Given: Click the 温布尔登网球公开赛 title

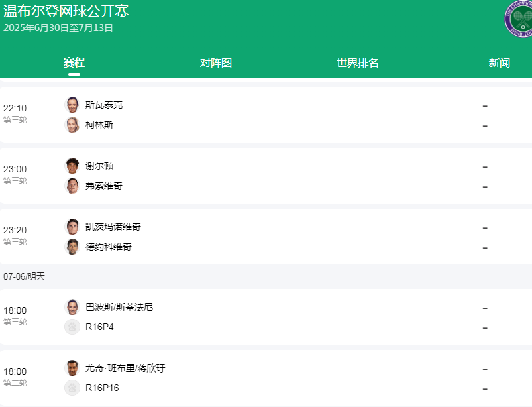Looking at the screenshot, I should click(x=66, y=11).
